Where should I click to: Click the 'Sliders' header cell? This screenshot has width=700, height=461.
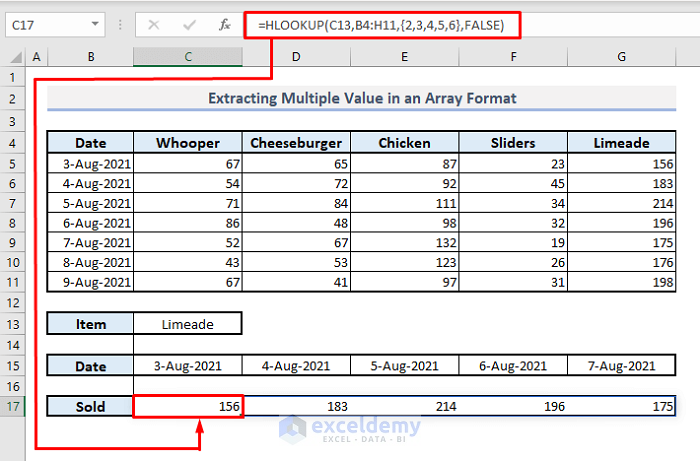513,143
